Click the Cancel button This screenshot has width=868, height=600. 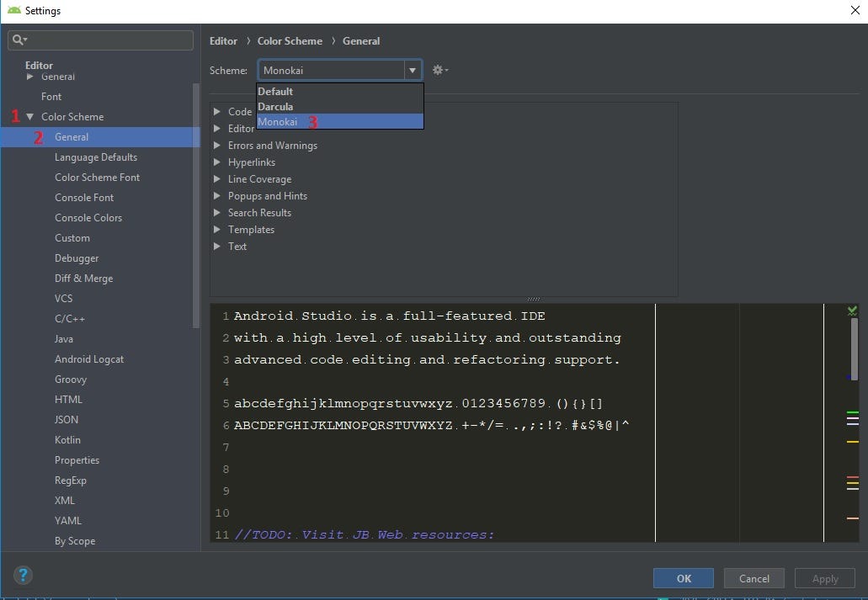[x=754, y=578]
